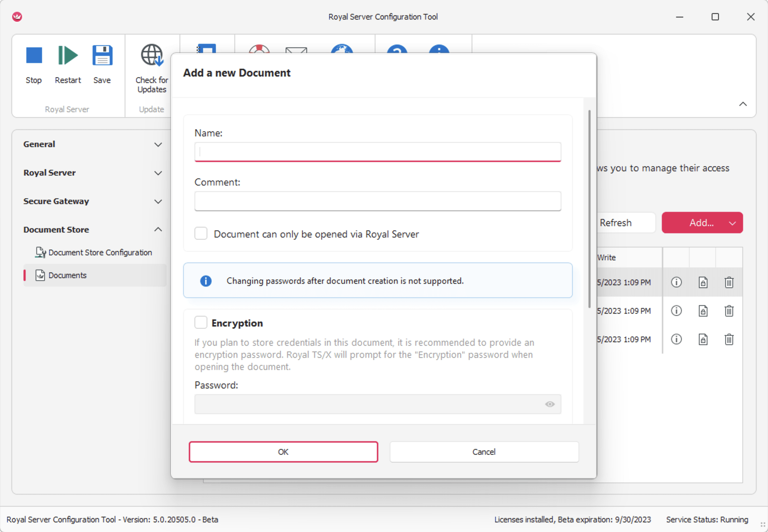Minimize the Configuration Tool window
768x532 pixels.
click(x=680, y=17)
